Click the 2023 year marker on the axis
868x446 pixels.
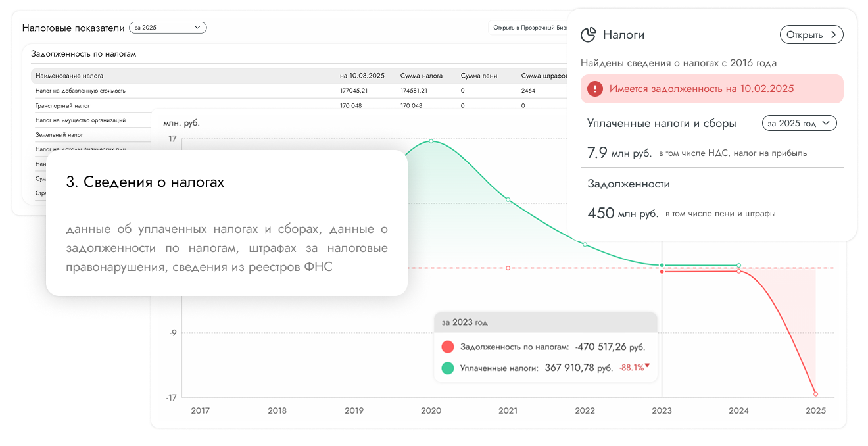pyautogui.click(x=662, y=410)
